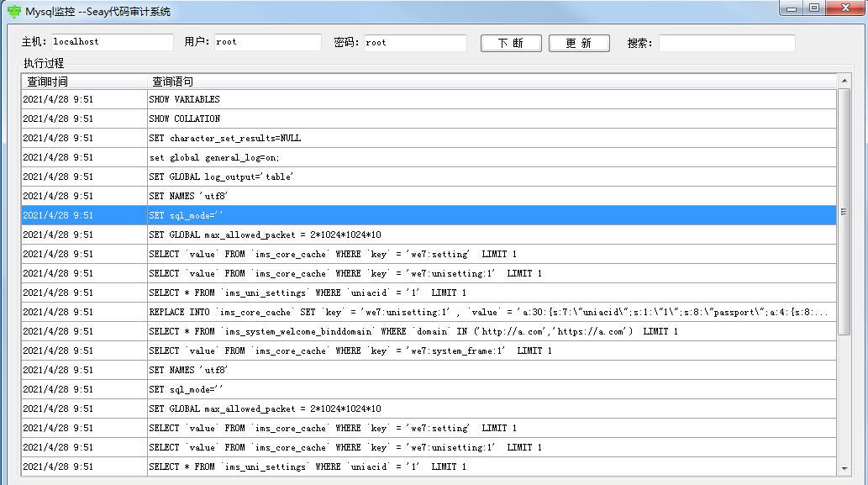Select the we7:system_frame:1 query row
868x485 pixels.
[429, 351]
